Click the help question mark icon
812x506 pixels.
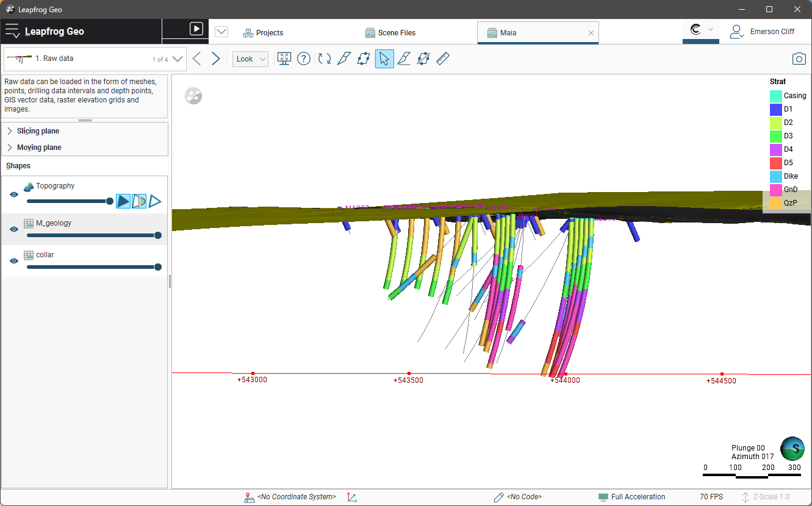(x=304, y=59)
